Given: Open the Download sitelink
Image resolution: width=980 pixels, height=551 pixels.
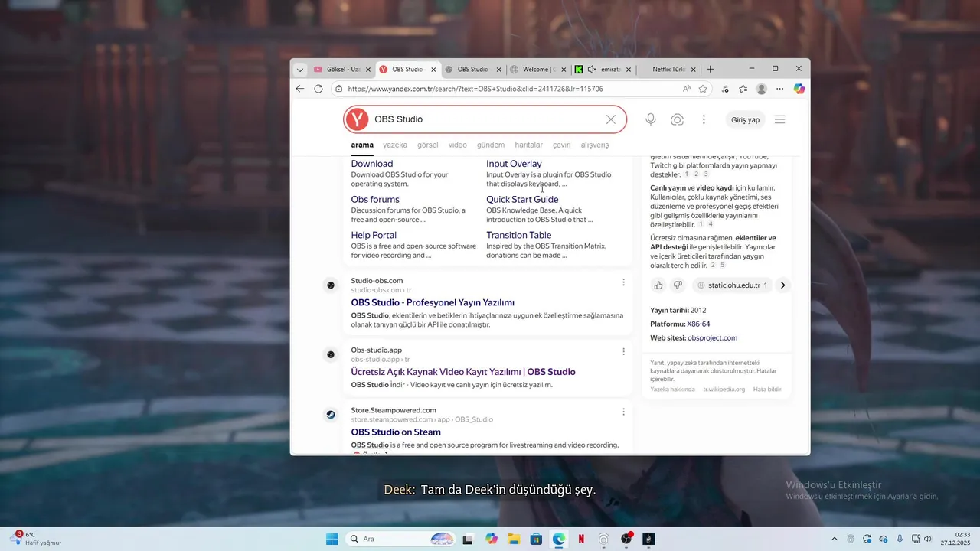Looking at the screenshot, I should (x=372, y=164).
